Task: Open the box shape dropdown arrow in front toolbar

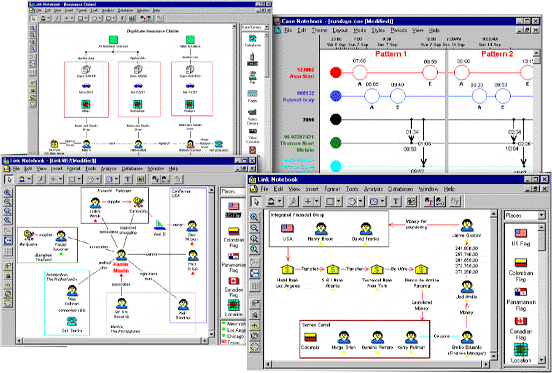Action: (339, 201)
